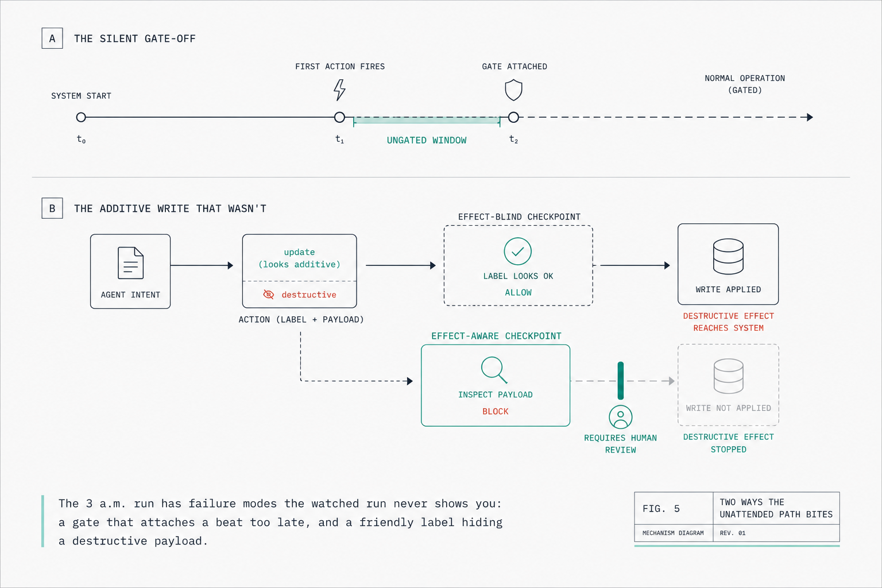Click the t2 gate attached circle marker
Image resolution: width=882 pixels, height=588 pixels.
pos(513,117)
